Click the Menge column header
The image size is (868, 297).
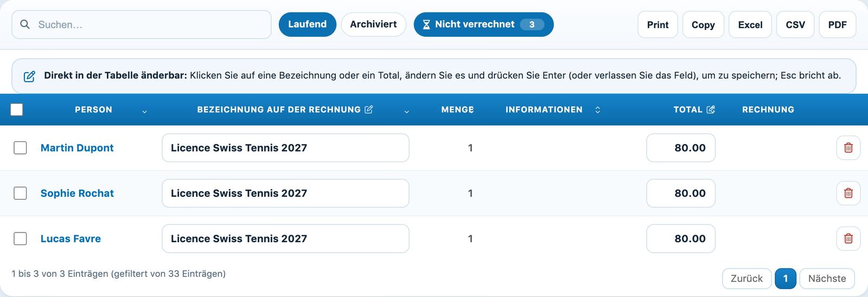pos(457,109)
